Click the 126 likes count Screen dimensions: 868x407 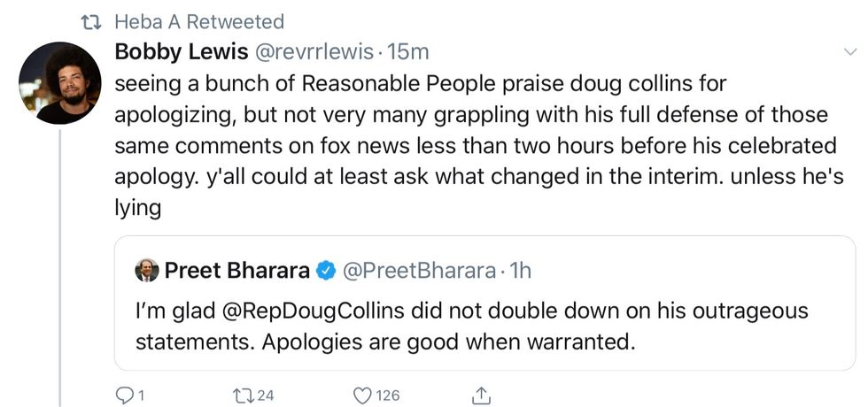click(388, 395)
